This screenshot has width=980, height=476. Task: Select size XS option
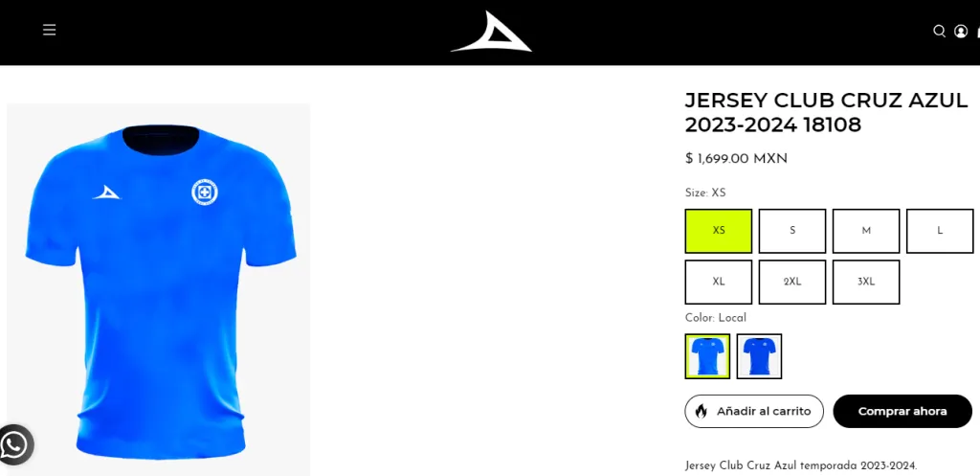tap(719, 231)
